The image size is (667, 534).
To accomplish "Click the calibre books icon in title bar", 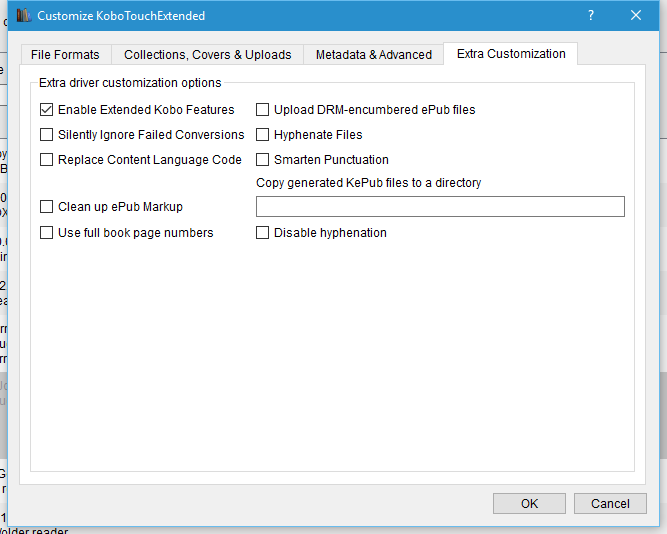I will click(x=24, y=16).
